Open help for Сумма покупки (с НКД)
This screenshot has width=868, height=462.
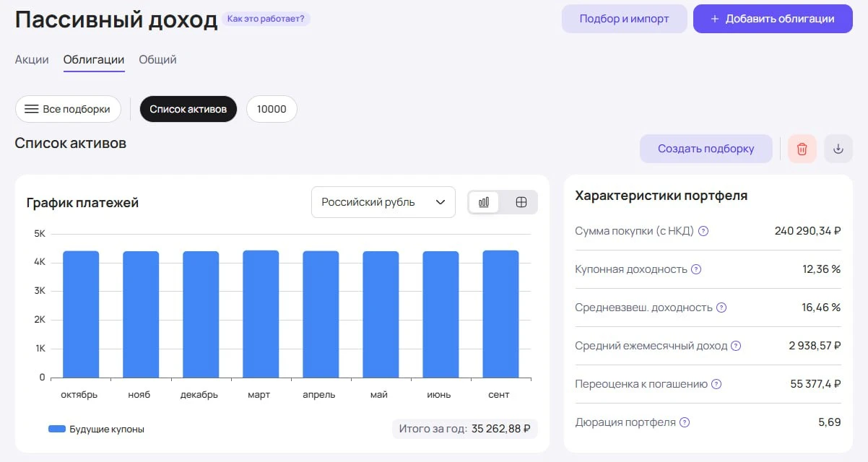pos(703,231)
